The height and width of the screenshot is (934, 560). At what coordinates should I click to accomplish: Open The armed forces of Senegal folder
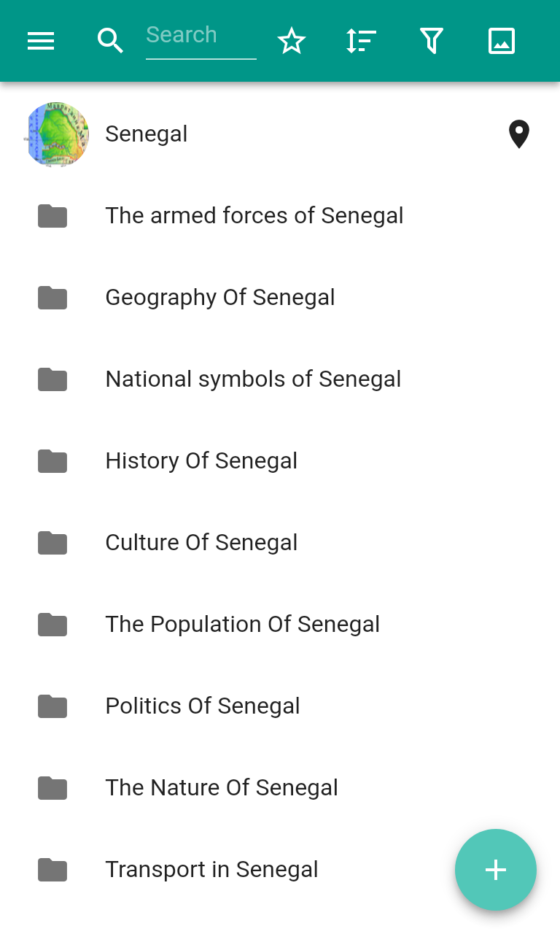(x=254, y=216)
